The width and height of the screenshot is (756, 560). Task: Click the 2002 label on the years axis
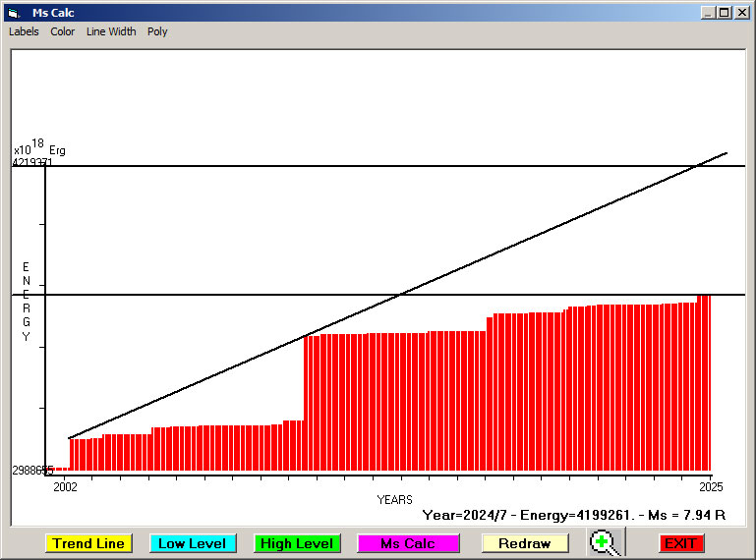(x=65, y=486)
